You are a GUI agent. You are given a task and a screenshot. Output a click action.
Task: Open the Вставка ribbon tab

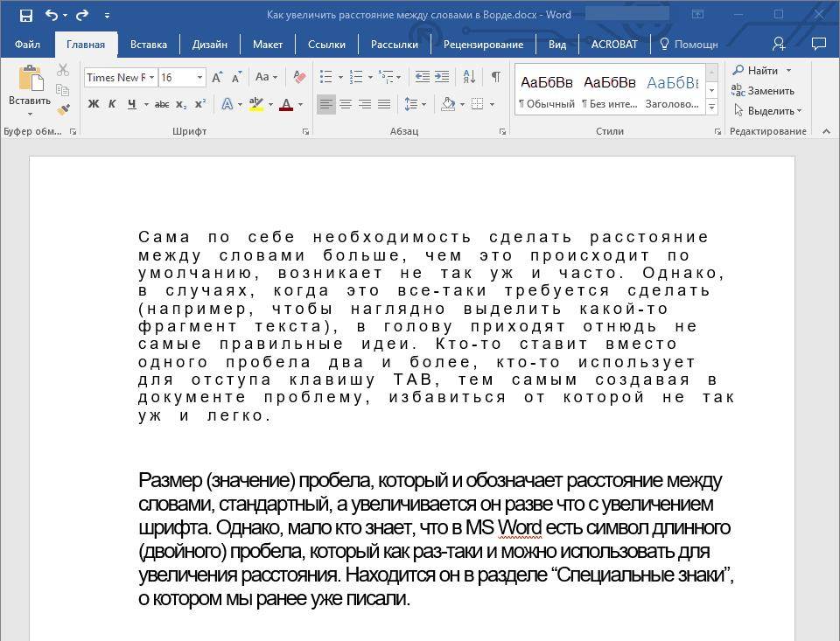click(149, 44)
